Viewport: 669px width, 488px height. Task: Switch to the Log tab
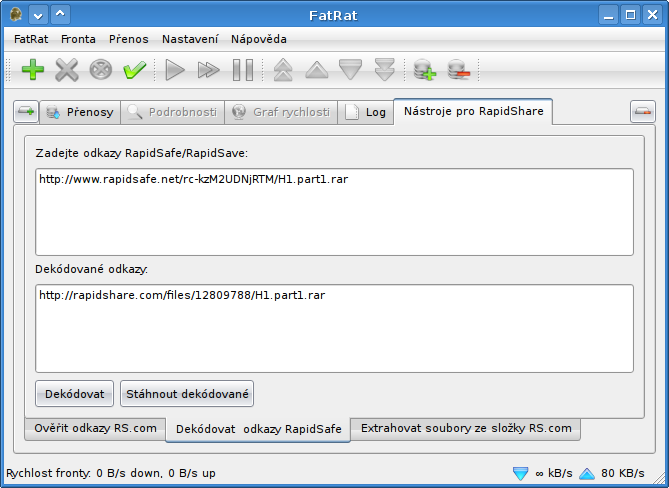(x=365, y=112)
